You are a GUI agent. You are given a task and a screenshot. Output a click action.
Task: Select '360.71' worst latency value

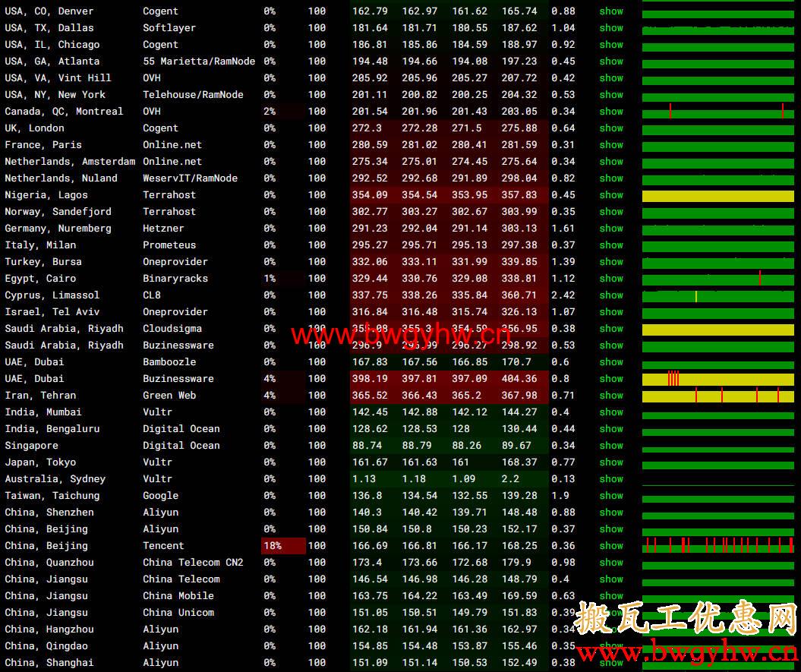click(x=519, y=295)
